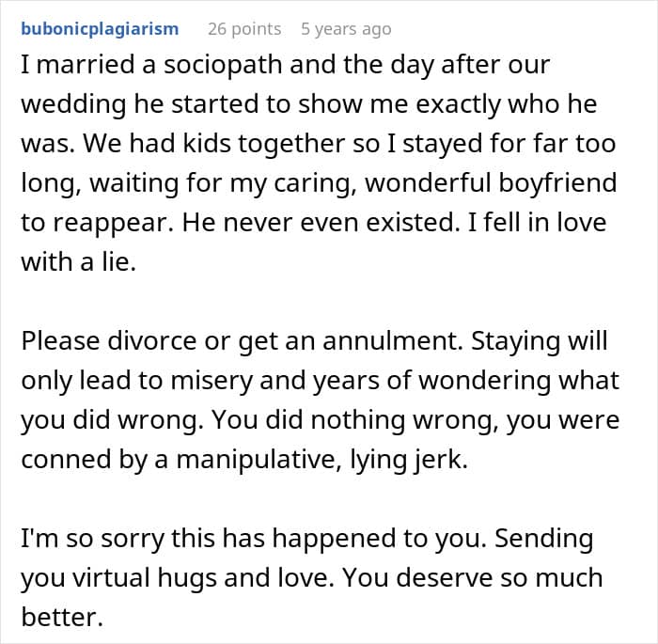Click the phrase "You deserve so much"

(502, 578)
